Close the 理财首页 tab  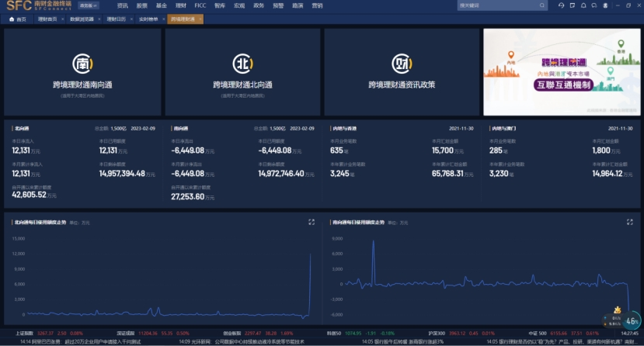click(62, 19)
